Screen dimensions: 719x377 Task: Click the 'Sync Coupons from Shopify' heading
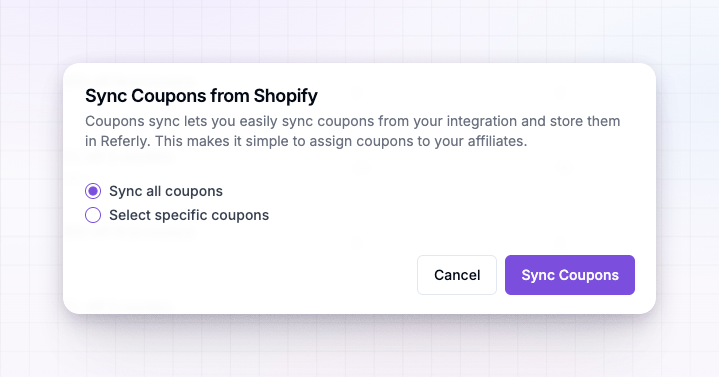tap(201, 96)
